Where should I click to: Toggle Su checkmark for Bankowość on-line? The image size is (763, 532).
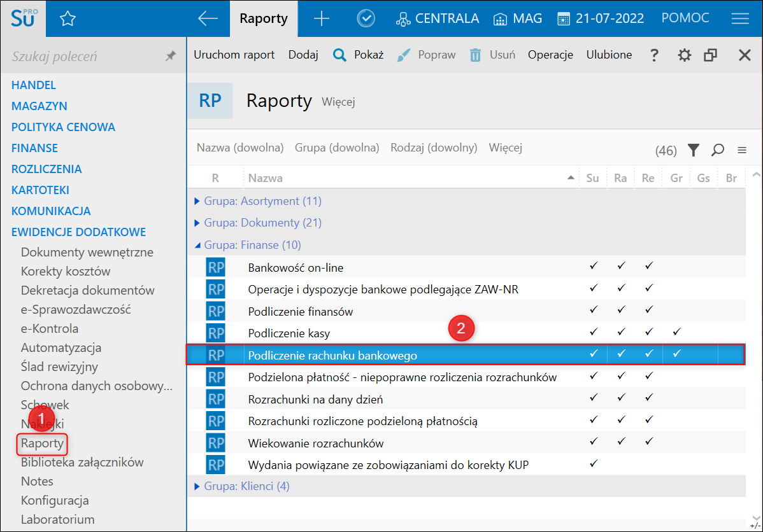[x=593, y=267]
